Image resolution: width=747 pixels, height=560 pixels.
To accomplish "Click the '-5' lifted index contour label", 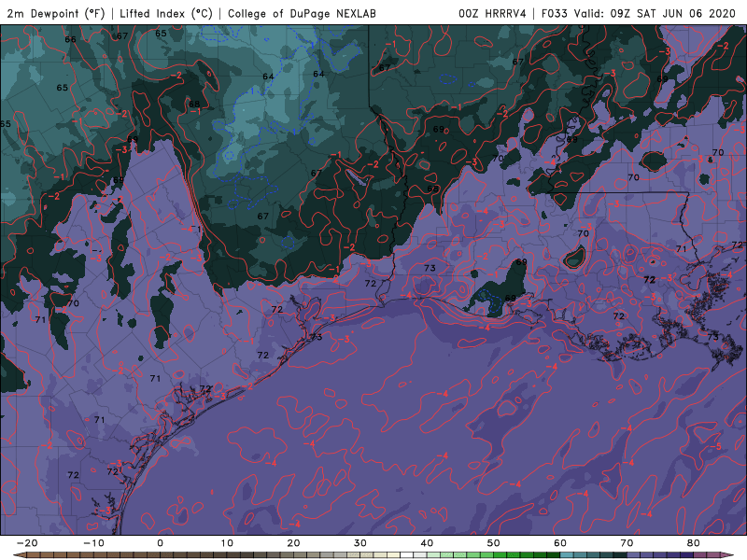I will click(x=717, y=447).
